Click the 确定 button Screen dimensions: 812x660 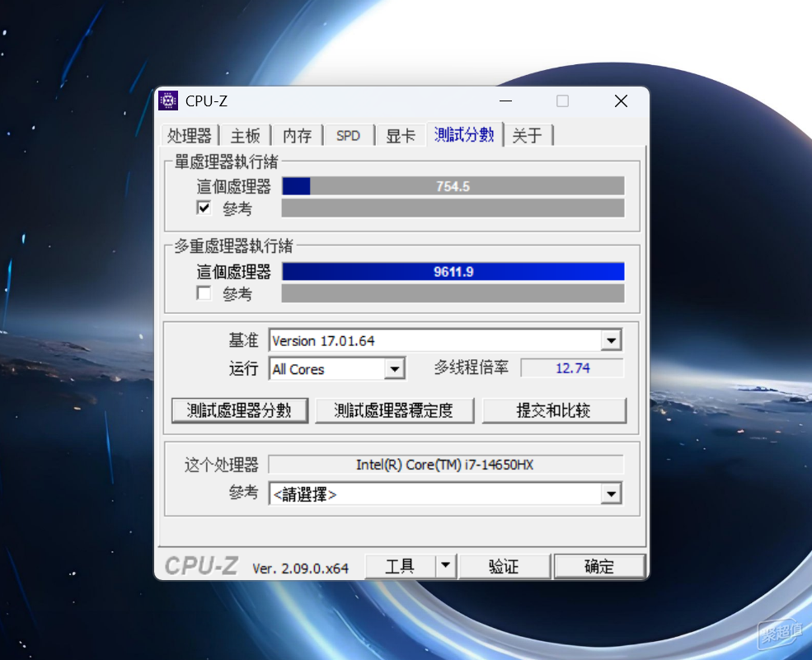tap(599, 566)
